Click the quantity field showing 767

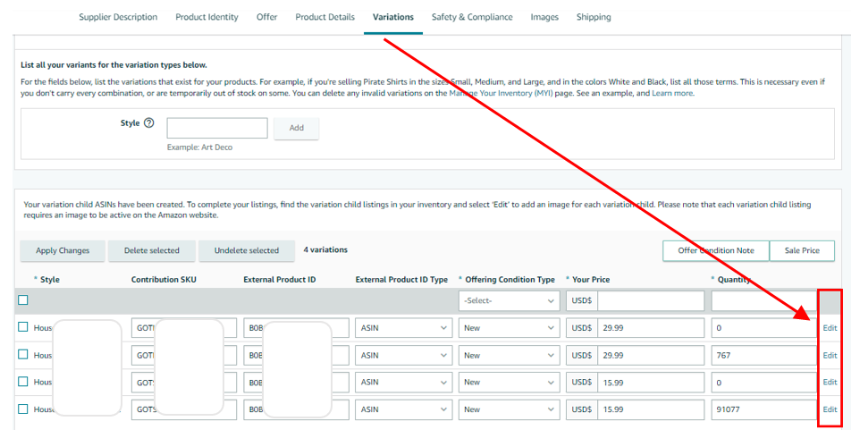764,356
